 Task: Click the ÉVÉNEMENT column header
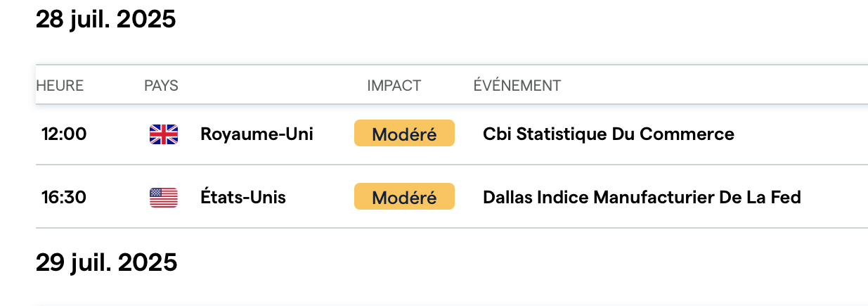[x=517, y=86]
